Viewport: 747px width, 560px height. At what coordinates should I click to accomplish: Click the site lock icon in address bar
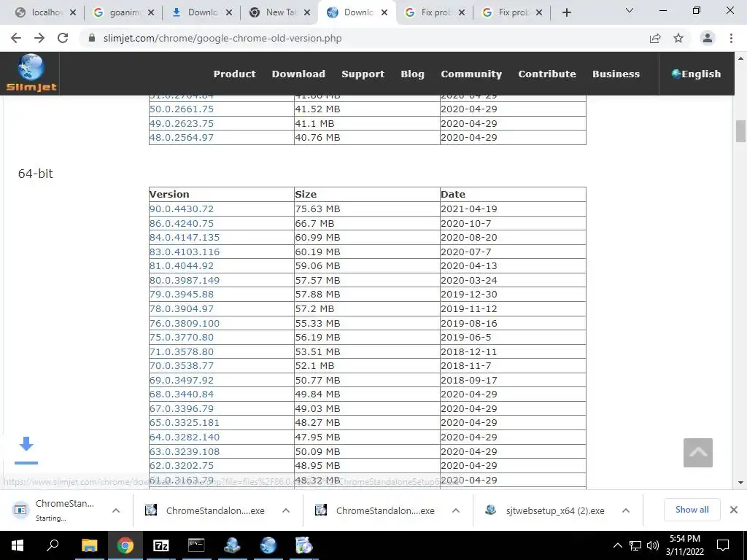tap(93, 38)
